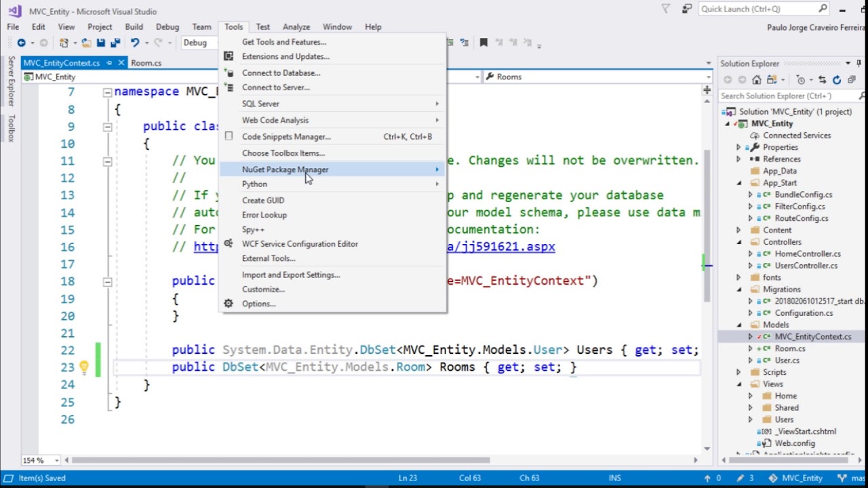Click Import and Export Settings menu item
Image resolution: width=868 pixels, height=488 pixels.
point(332,274)
